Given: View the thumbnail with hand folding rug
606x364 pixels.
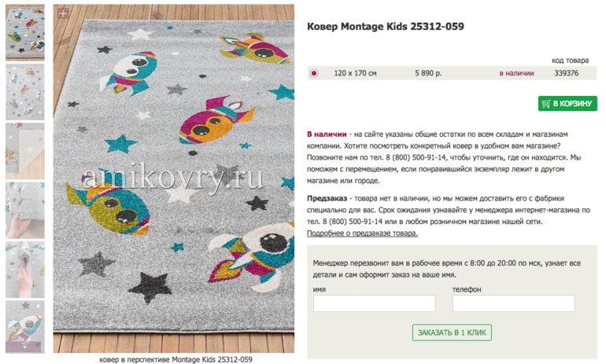Looking at the screenshot, I should [25, 211].
